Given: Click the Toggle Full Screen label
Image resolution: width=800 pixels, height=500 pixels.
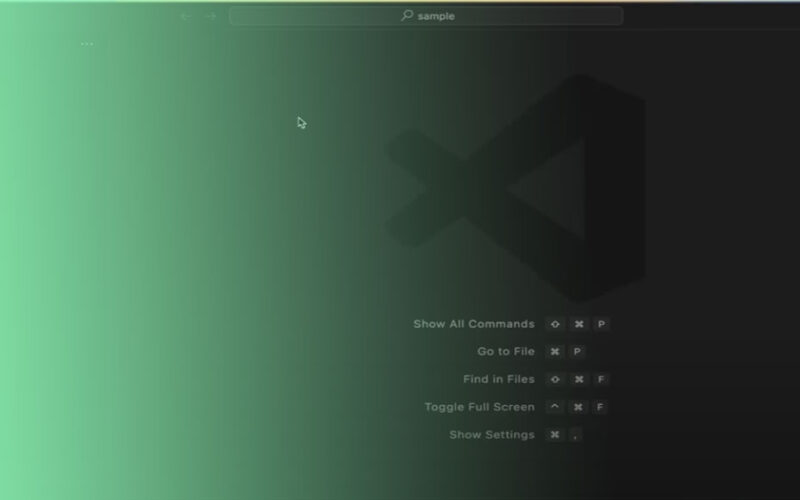Looking at the screenshot, I should point(479,407).
